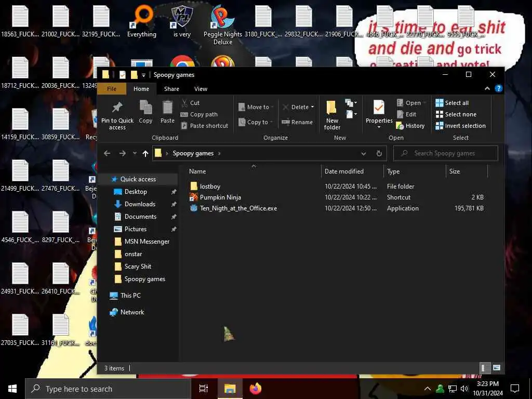Click Properties quick access toolbar checkmark icon
Image resolution: width=532 pixels, height=399 pixels.
[x=123, y=75]
